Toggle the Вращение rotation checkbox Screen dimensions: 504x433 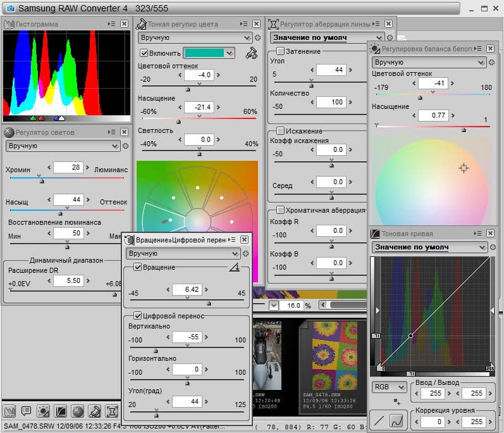tap(138, 268)
